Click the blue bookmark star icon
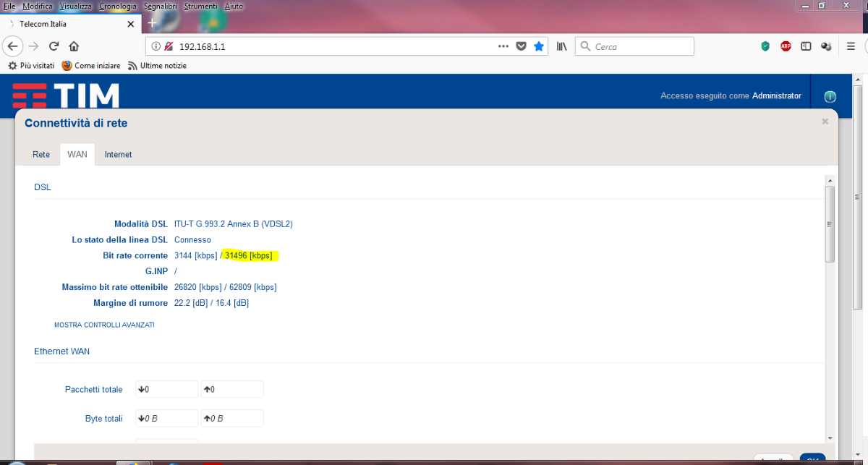Screen dimensions: 868x465 tap(539, 46)
